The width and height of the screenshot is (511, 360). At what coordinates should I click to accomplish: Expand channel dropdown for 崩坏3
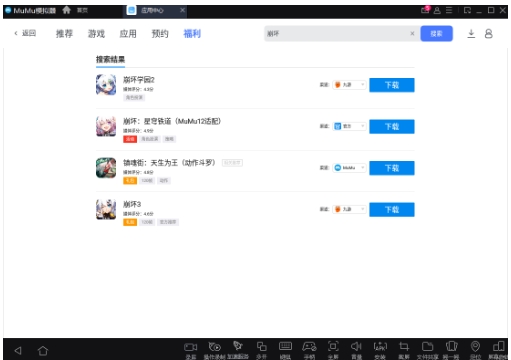click(349, 209)
